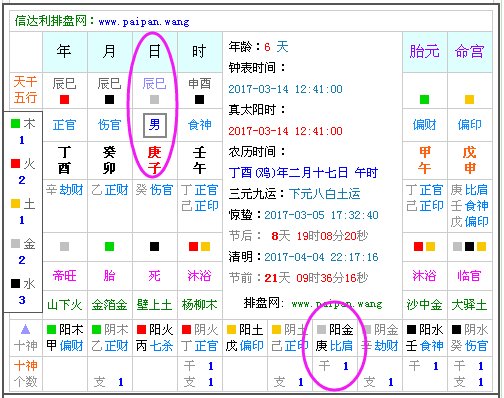Select the 时 column header
The height and width of the screenshot is (398, 504).
199,52
